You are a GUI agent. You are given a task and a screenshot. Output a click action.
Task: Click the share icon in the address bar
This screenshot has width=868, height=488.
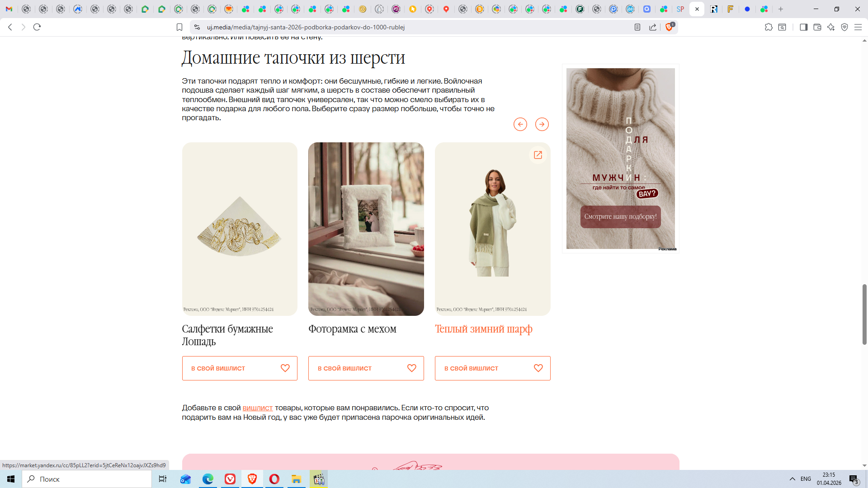pyautogui.click(x=653, y=27)
